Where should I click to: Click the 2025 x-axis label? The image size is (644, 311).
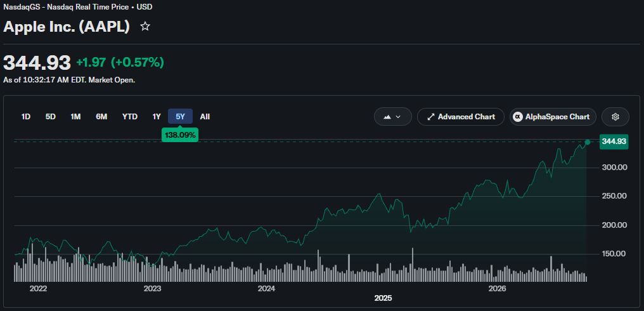point(383,298)
